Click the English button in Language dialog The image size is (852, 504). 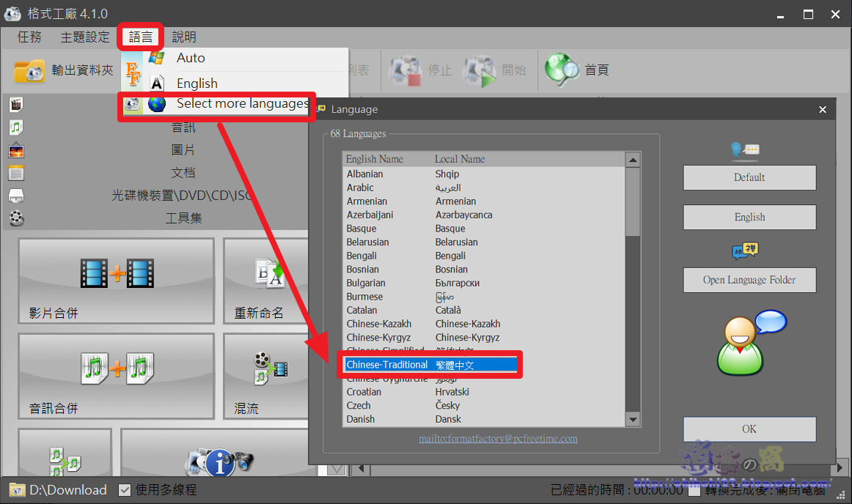[749, 218]
